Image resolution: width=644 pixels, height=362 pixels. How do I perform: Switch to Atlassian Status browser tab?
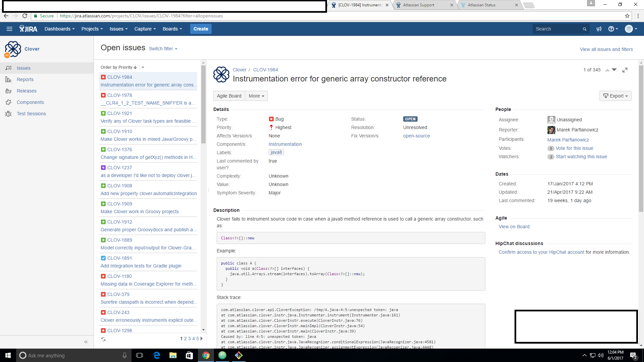point(489,5)
